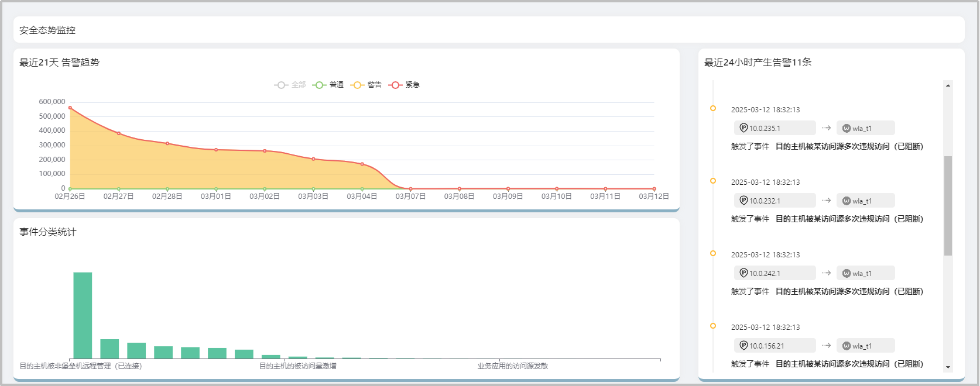Viewport: 980px width, 386px height.
Task: Click the 300,000 y-axis label
Action: 52,145
